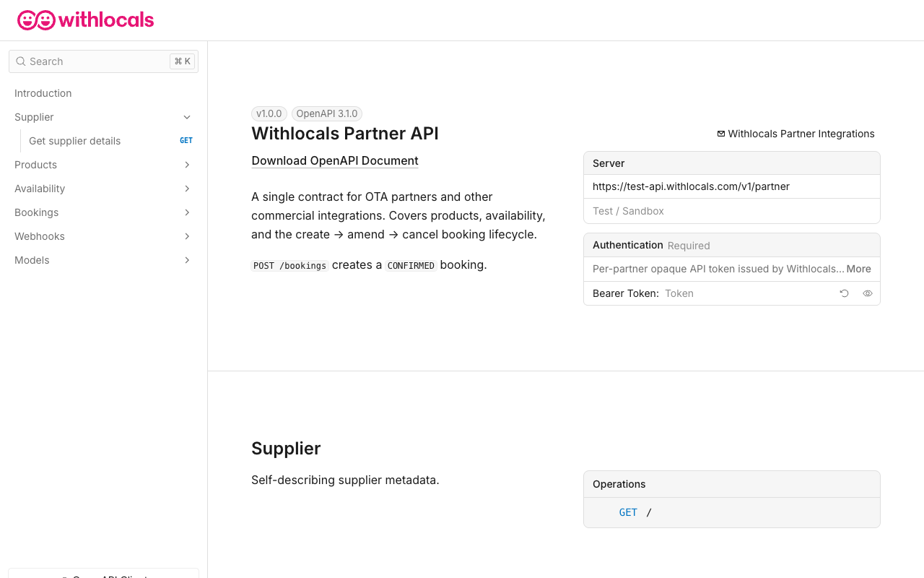The width and height of the screenshot is (924, 578).
Task: Select the Products sidebar label
Action: (35, 165)
